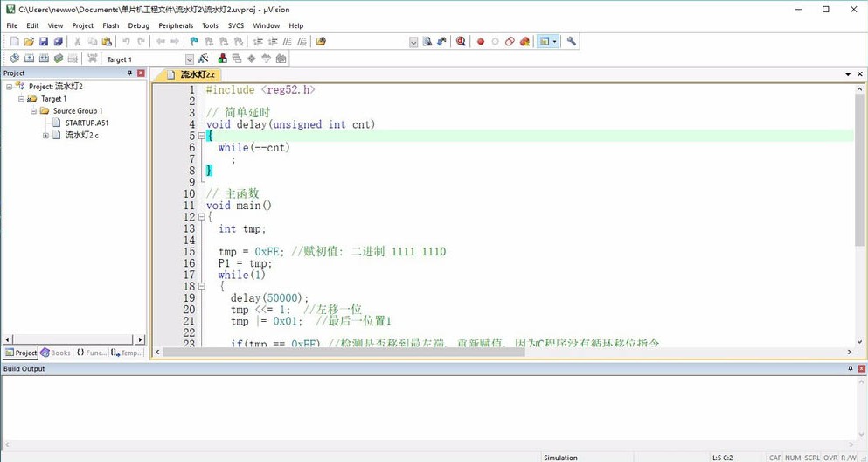Select the 流水灯2.c editor tab
Viewport: 868px width, 462px height.
(191, 74)
